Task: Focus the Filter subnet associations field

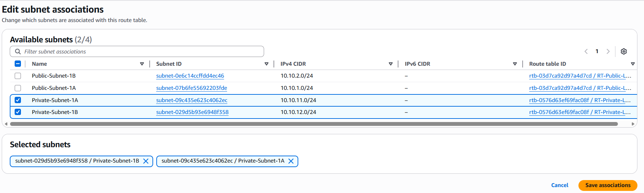Action: (137, 51)
